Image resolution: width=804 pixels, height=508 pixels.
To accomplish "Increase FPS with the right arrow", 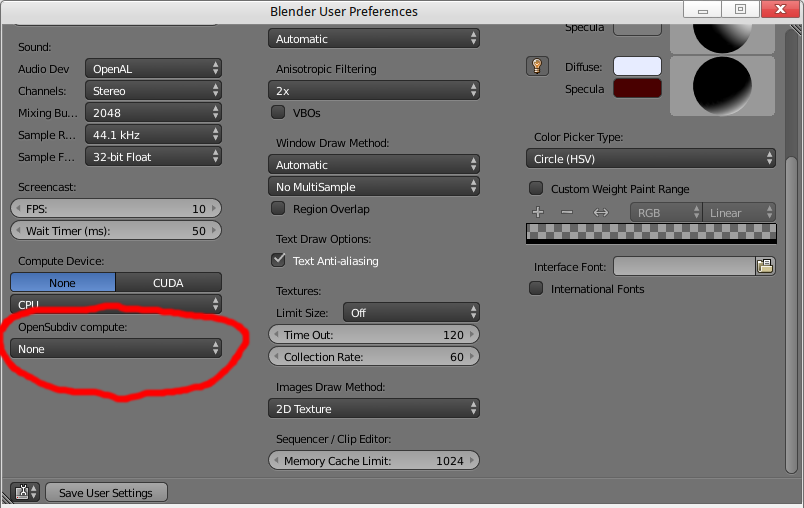I will tap(214, 209).
